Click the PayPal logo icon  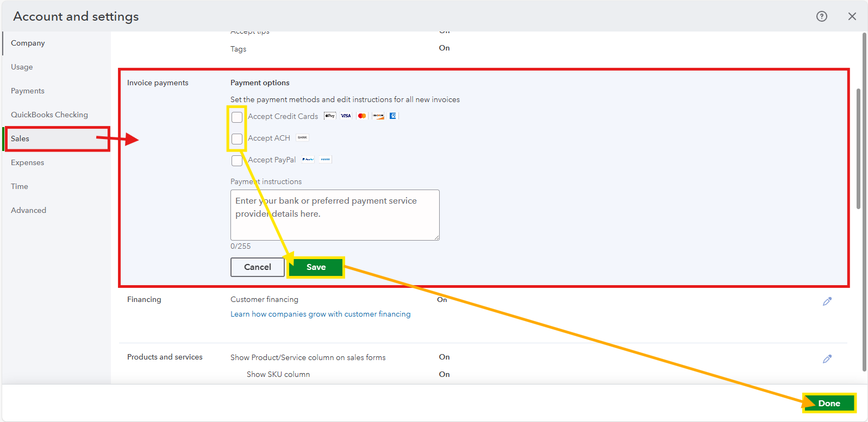[x=308, y=159]
